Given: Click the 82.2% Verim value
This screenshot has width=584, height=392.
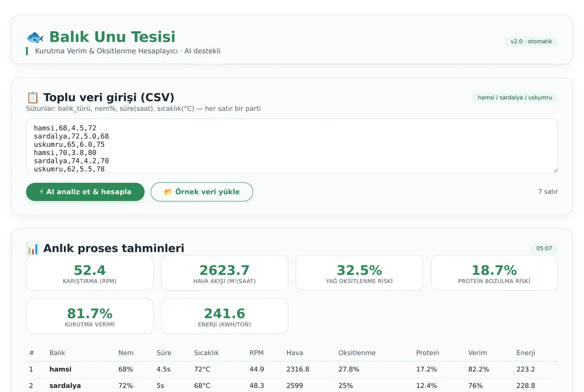Looking at the screenshot, I should click(x=478, y=370).
